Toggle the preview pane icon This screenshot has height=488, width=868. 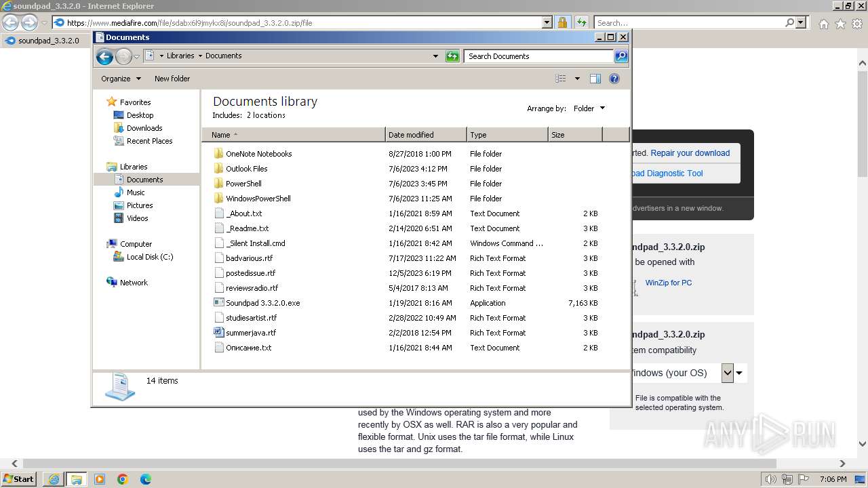595,79
